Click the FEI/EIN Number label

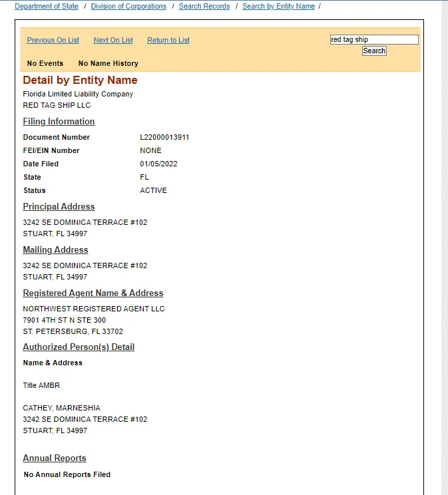[51, 150]
